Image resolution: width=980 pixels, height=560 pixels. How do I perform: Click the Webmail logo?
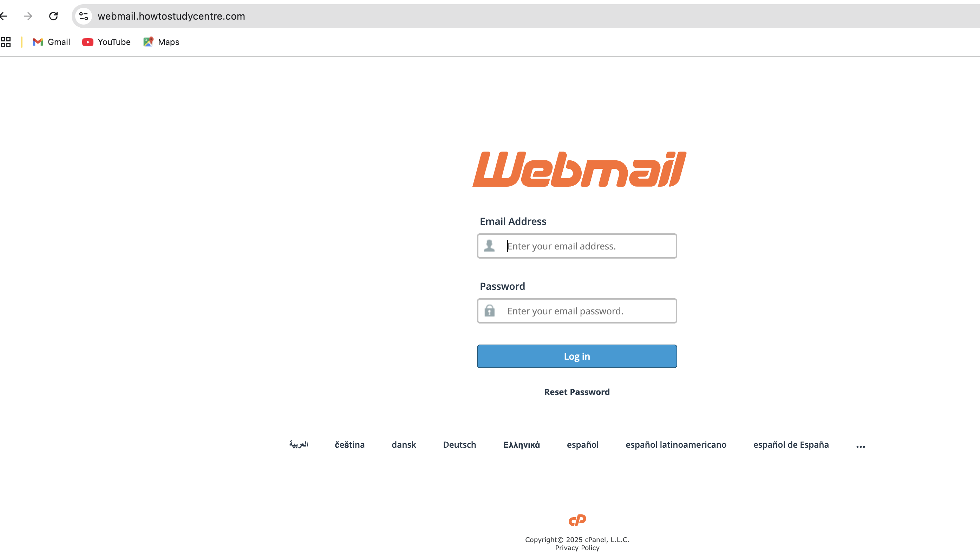coord(579,169)
